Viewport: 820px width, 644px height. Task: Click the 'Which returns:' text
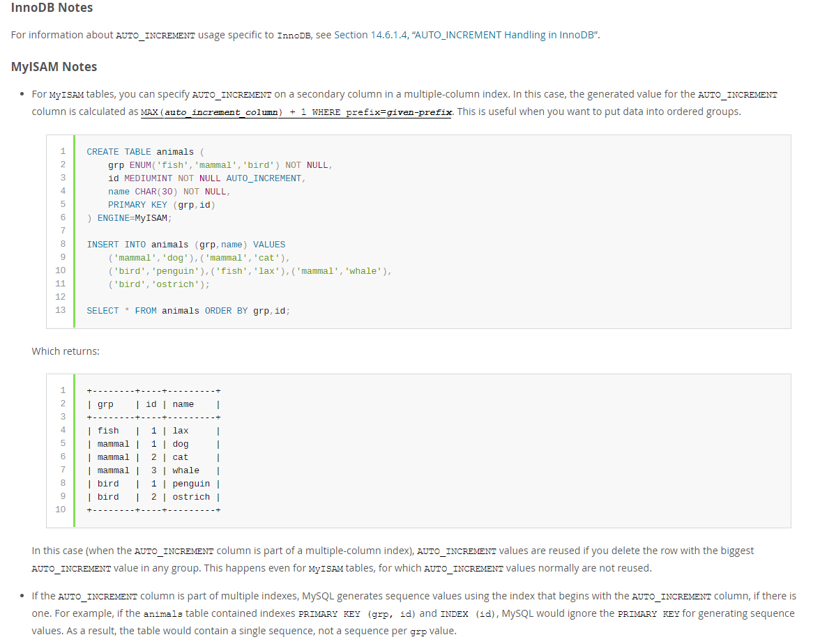pos(66,351)
